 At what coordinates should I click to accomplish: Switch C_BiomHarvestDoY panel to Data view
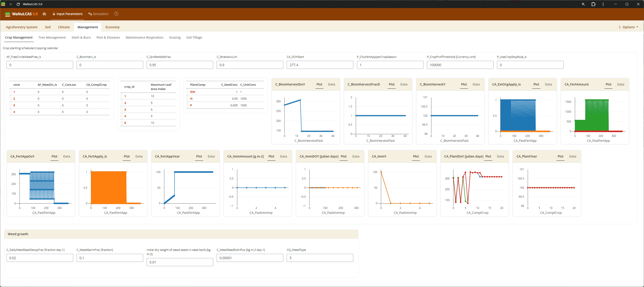click(x=331, y=85)
